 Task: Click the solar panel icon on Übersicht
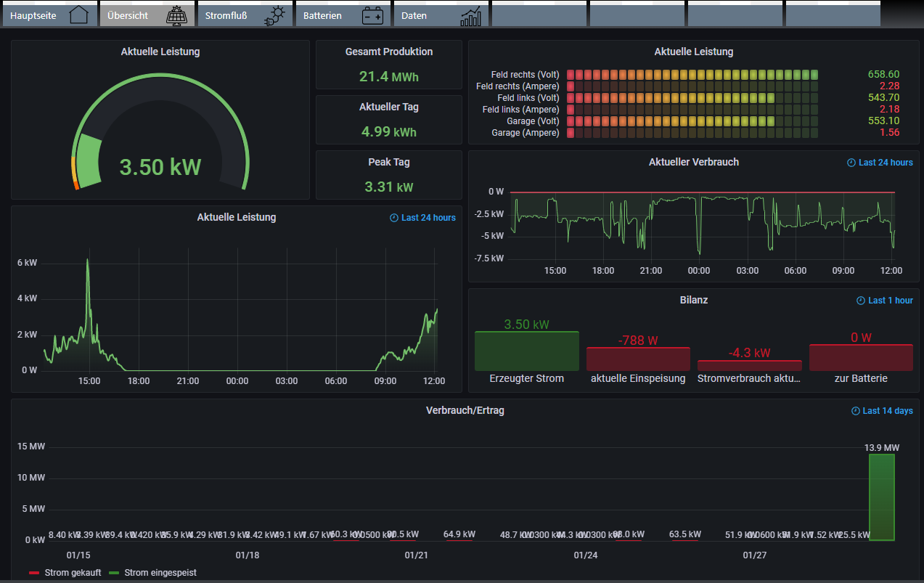(176, 15)
